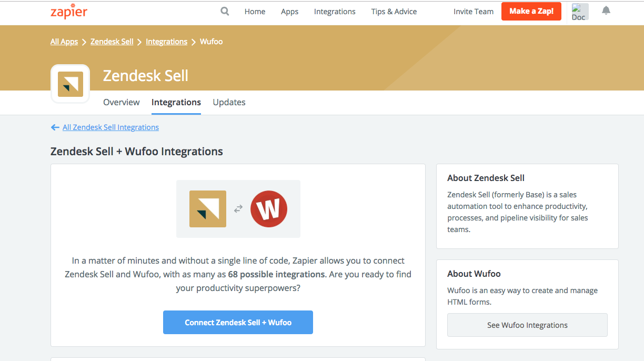Click Zendesk Sell icon in integration card
The width and height of the screenshot is (644, 361).
coord(208,209)
